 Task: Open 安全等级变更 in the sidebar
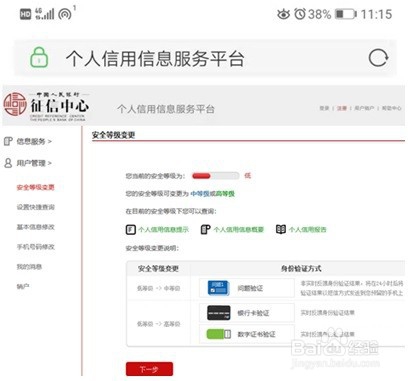click(x=35, y=187)
